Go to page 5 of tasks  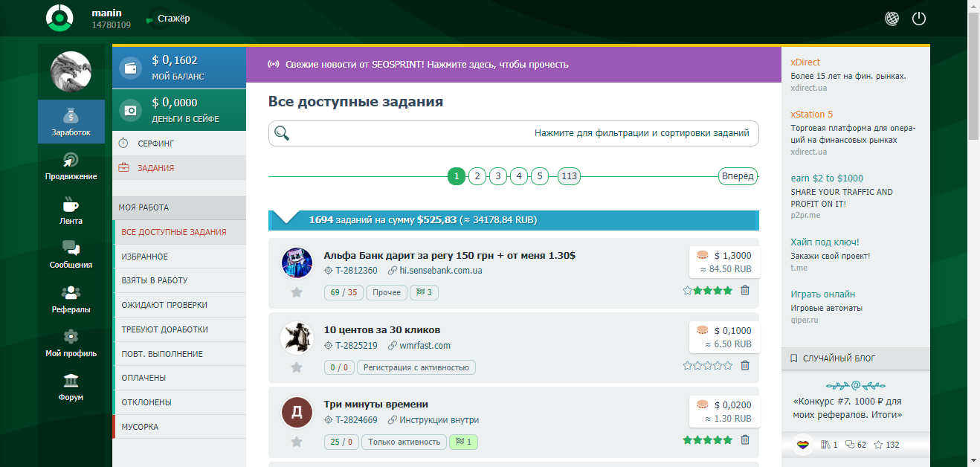click(x=540, y=176)
